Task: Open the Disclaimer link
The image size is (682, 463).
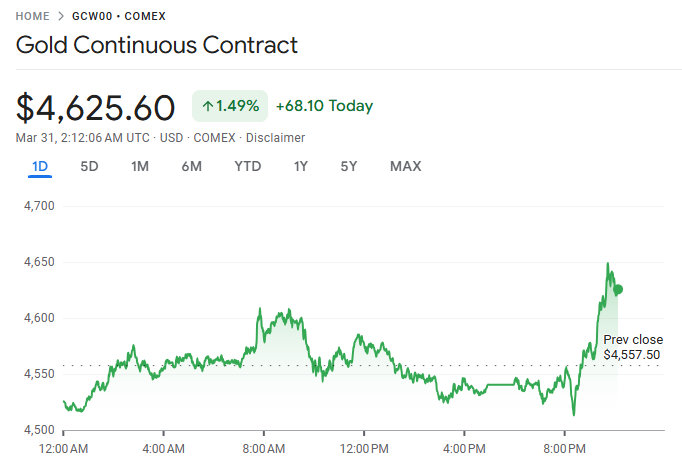Action: pyautogui.click(x=275, y=138)
